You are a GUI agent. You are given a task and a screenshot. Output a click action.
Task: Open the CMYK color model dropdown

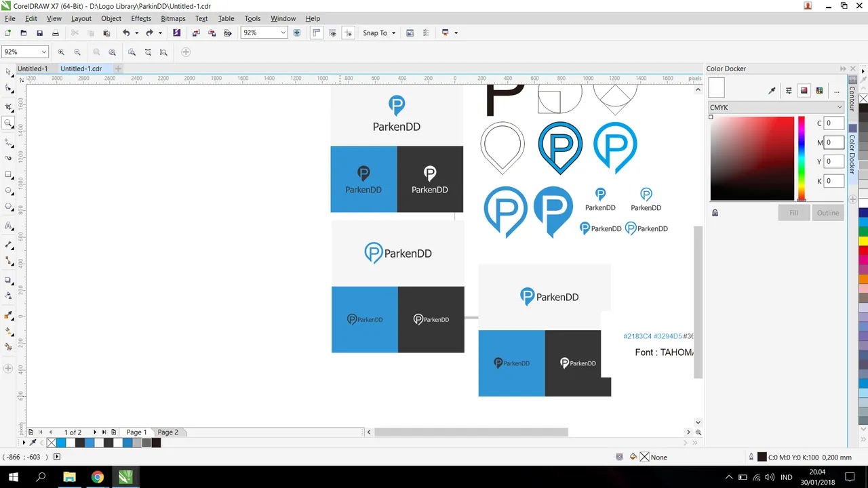tap(776, 107)
